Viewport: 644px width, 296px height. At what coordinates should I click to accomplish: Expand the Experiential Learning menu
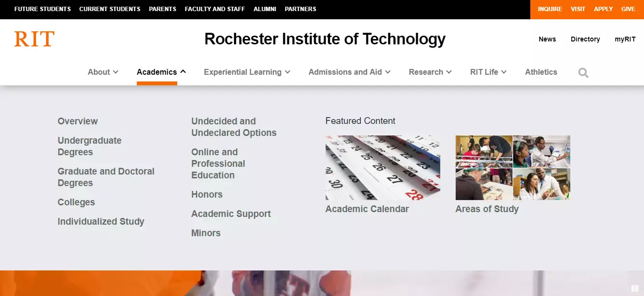pyautogui.click(x=247, y=72)
